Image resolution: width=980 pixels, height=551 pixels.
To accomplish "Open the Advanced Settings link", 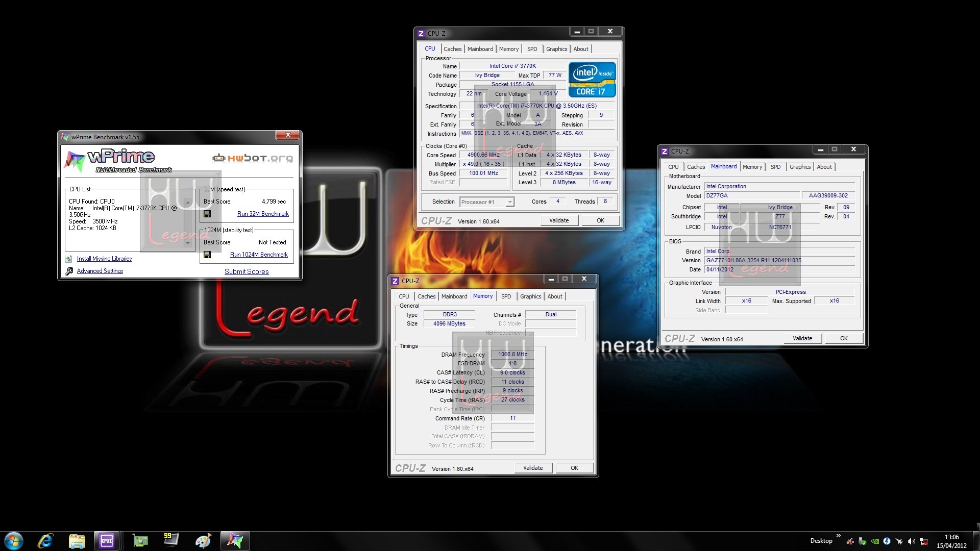I will pyautogui.click(x=100, y=271).
